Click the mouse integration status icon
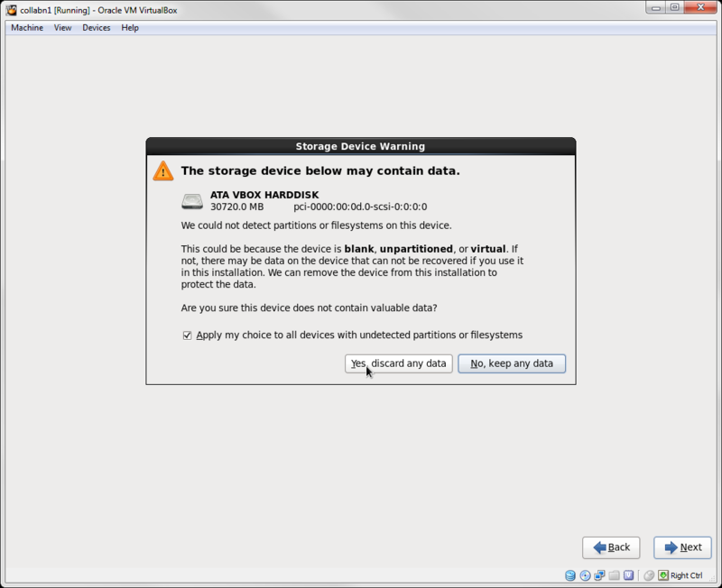 649,575
